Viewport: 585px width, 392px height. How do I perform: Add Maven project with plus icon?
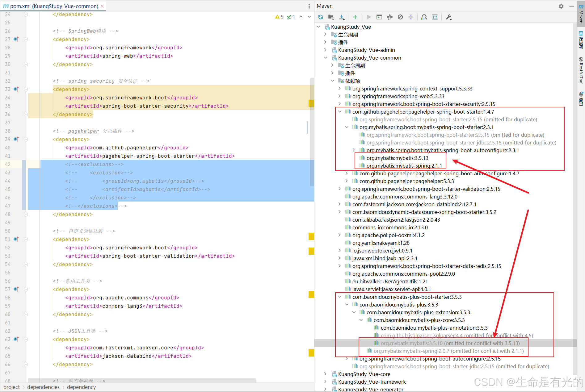coord(355,17)
